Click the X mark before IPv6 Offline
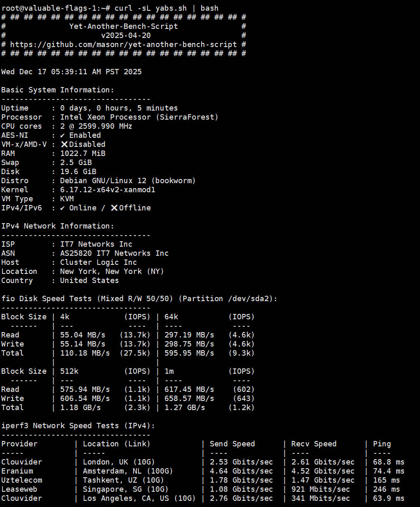Image resolution: width=420 pixels, height=507 pixels. coord(114,208)
